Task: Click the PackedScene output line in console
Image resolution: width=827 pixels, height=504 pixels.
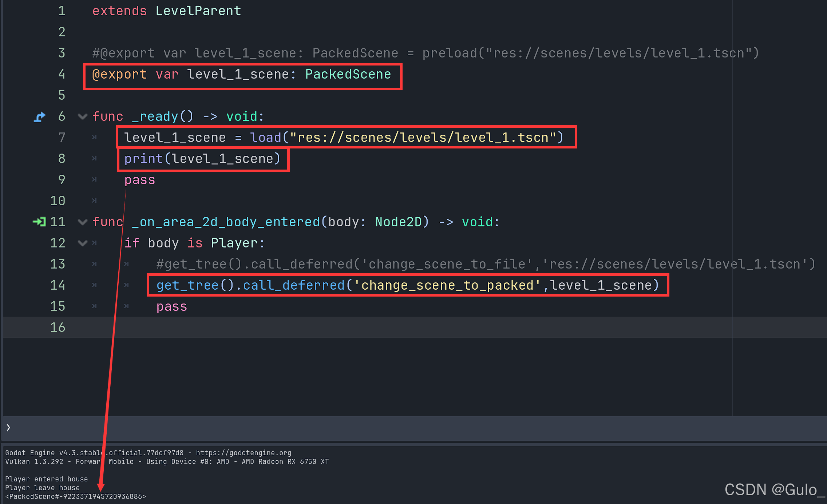Action: [x=76, y=496]
